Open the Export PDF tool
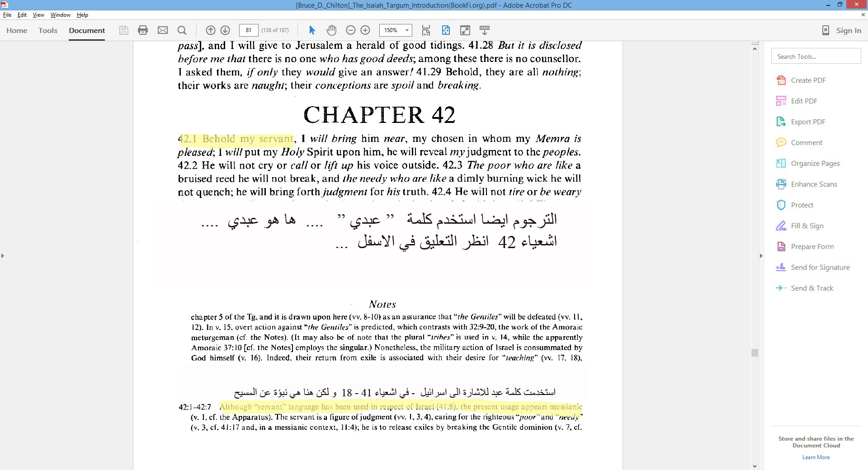The image size is (868, 470). (808, 122)
